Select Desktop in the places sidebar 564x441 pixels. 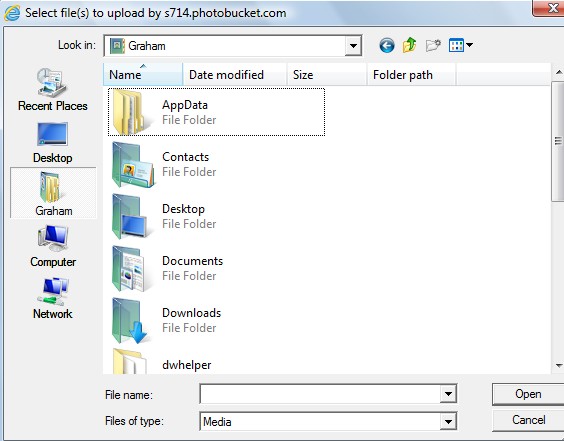tap(53, 143)
